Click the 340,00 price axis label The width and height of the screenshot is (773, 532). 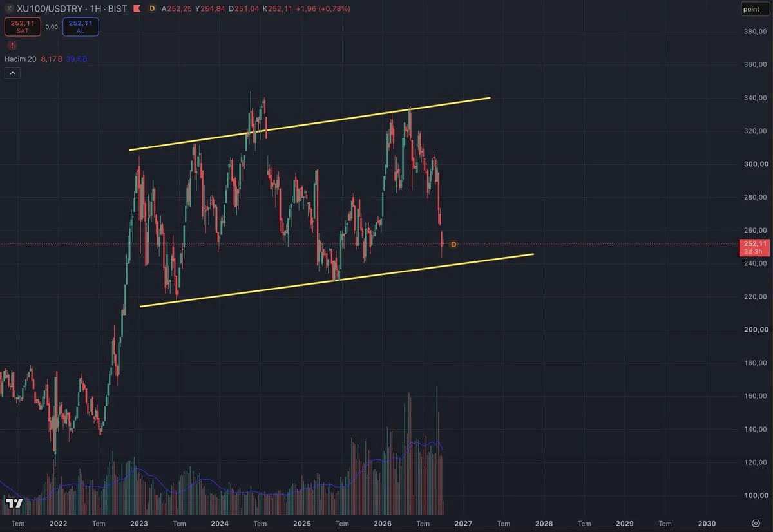755,98
